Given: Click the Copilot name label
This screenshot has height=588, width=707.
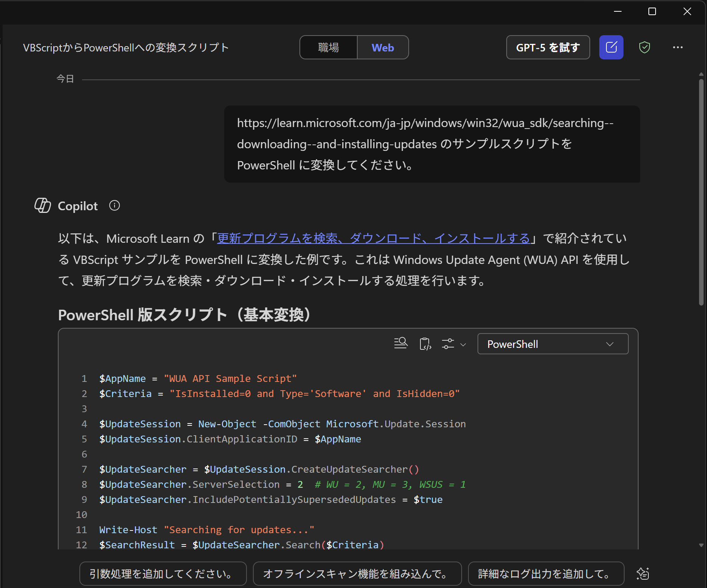Looking at the screenshot, I should (x=78, y=206).
